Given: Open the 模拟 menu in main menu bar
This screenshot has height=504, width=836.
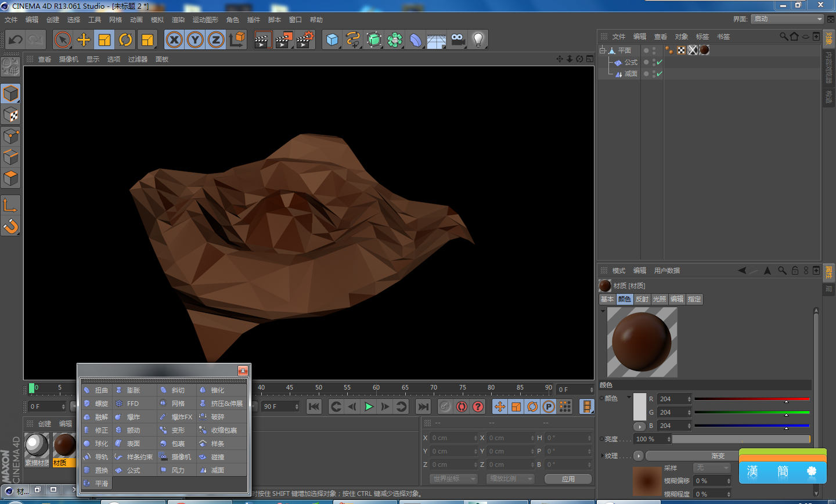Looking at the screenshot, I should 157,20.
